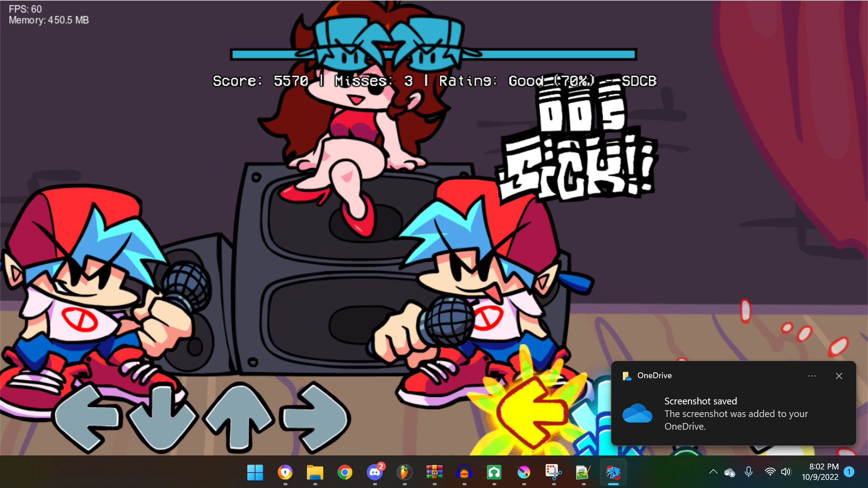Click the 'FPS: 60' counter
868x488 pixels.
coord(25,9)
